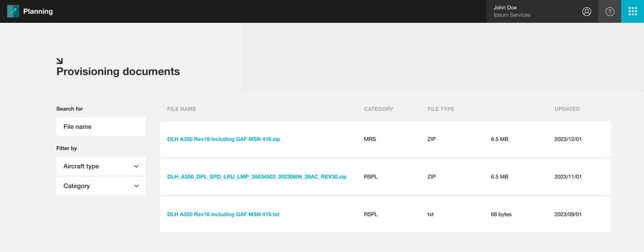Click the 6.5 MB file size

[500, 177]
